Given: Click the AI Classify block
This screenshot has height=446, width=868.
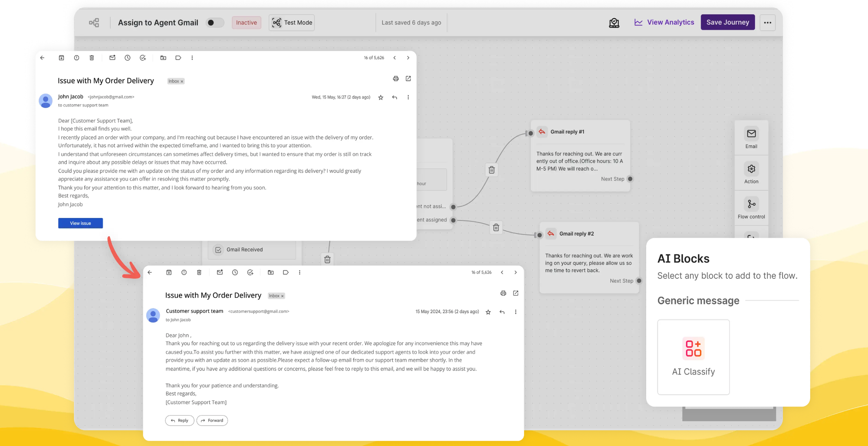Looking at the screenshot, I should point(693,357).
